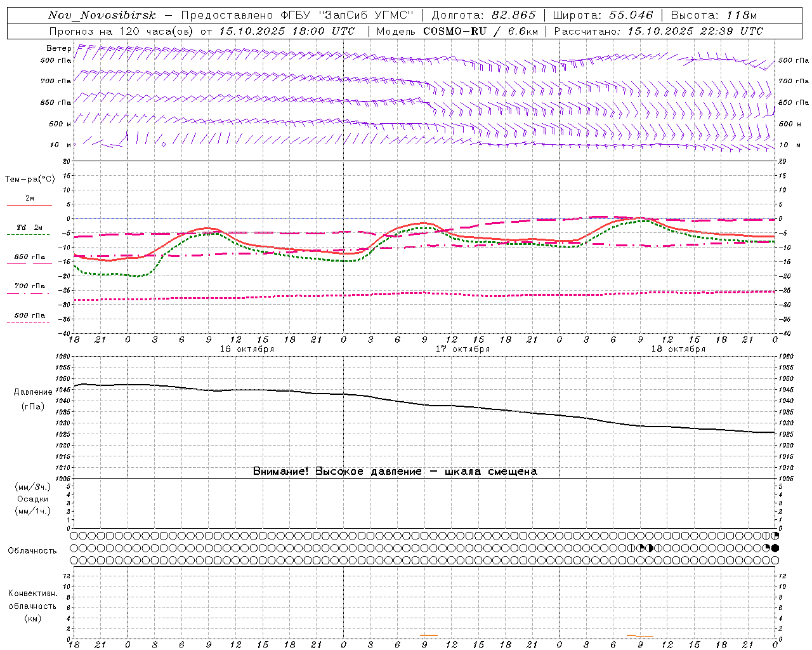
Task: Click the fully black cloud circle
Action: (775, 548)
